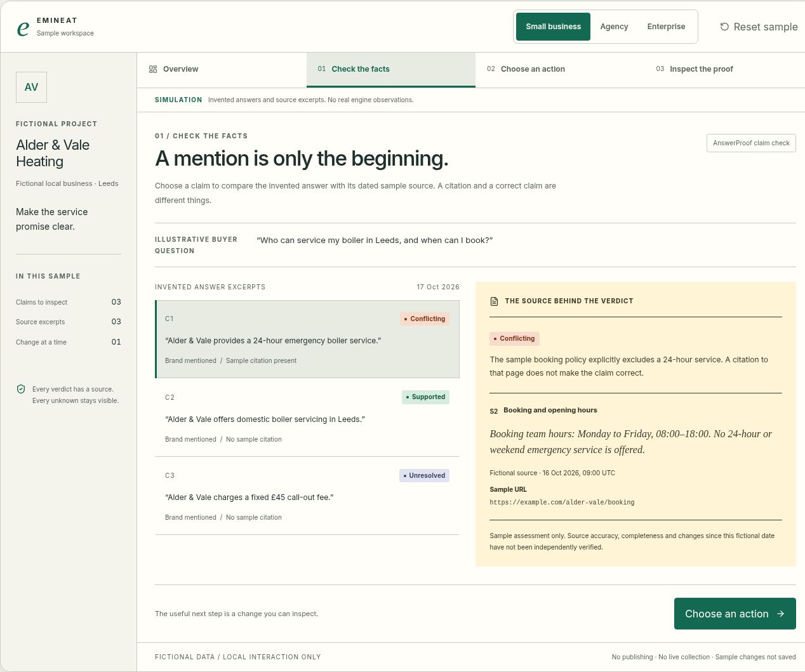Click 'Fictional local business · Leeds' text

[x=67, y=183]
